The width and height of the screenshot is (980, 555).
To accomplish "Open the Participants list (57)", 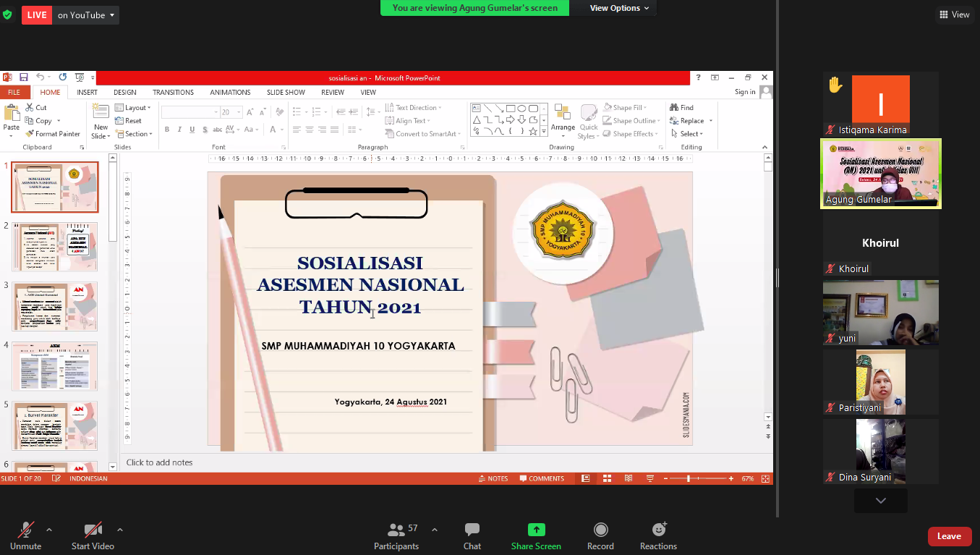I will coord(396,536).
